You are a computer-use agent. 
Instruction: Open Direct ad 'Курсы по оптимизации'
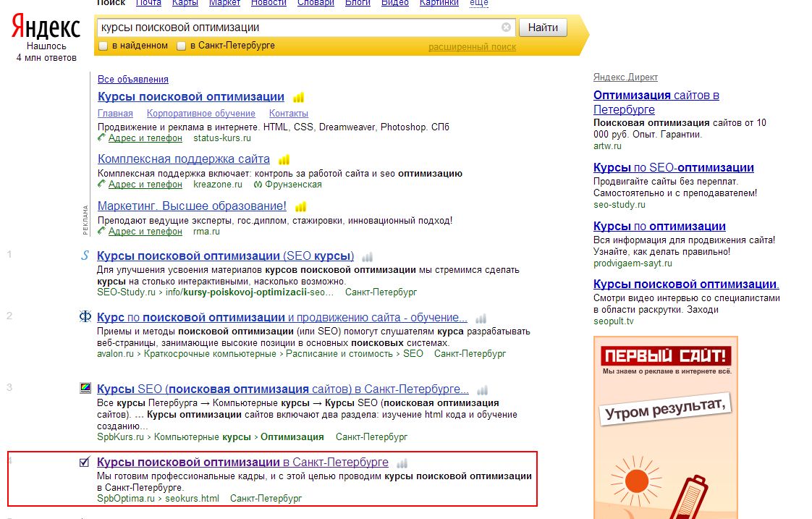point(659,227)
